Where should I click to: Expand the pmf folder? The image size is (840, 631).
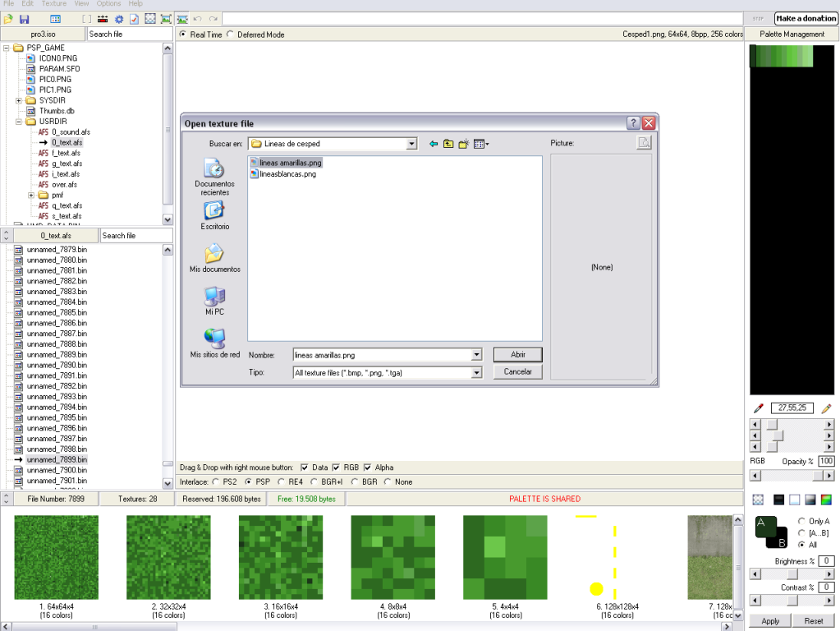coord(31,196)
